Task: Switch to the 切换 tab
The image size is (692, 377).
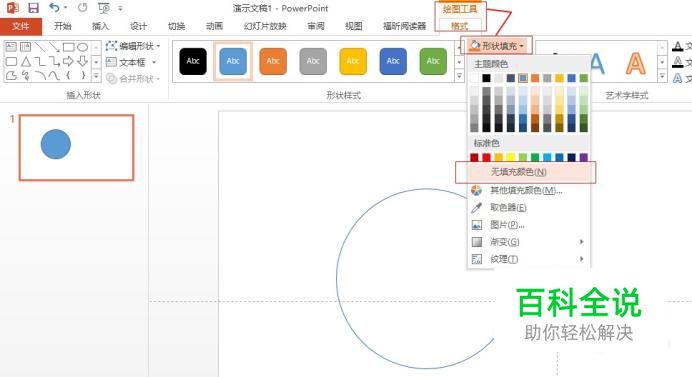Action: (x=176, y=26)
